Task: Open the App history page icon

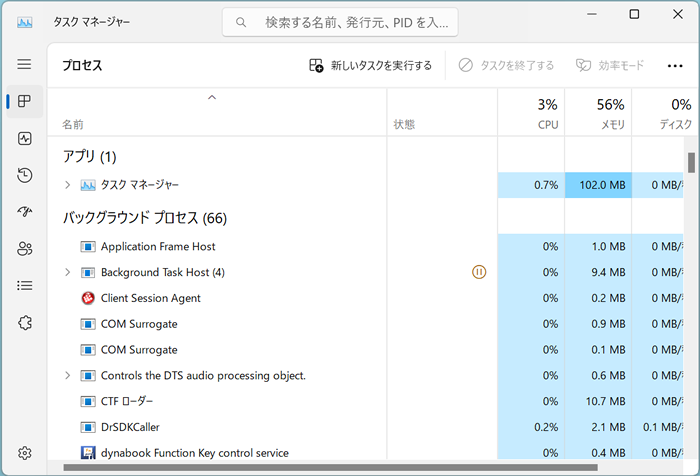Action: point(24,175)
